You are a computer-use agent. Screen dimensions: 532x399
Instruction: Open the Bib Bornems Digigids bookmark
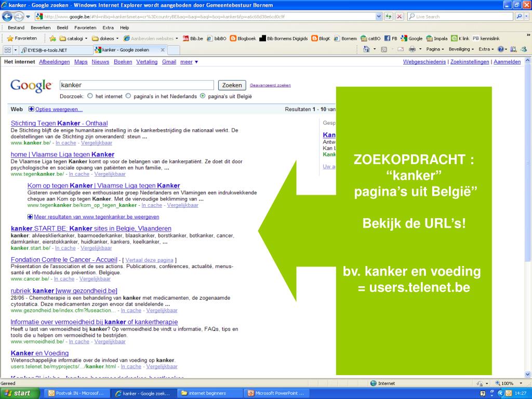[x=284, y=38]
